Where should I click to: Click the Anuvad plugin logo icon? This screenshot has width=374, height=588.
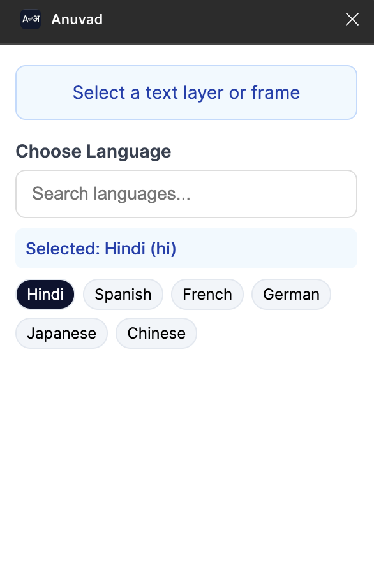[x=30, y=19]
